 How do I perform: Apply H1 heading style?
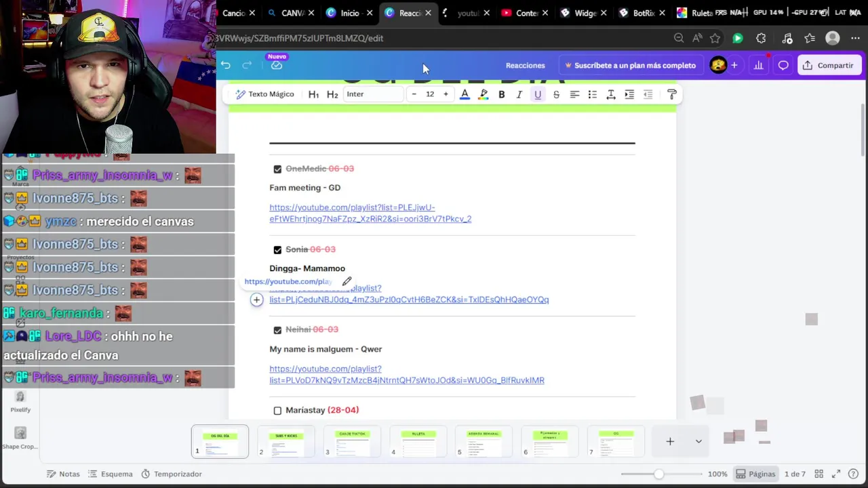click(313, 94)
